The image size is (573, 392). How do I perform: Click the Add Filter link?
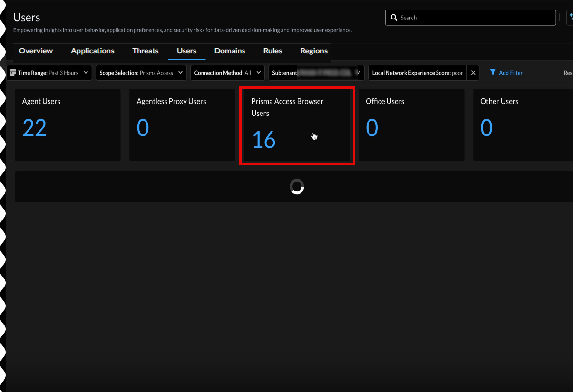click(510, 73)
